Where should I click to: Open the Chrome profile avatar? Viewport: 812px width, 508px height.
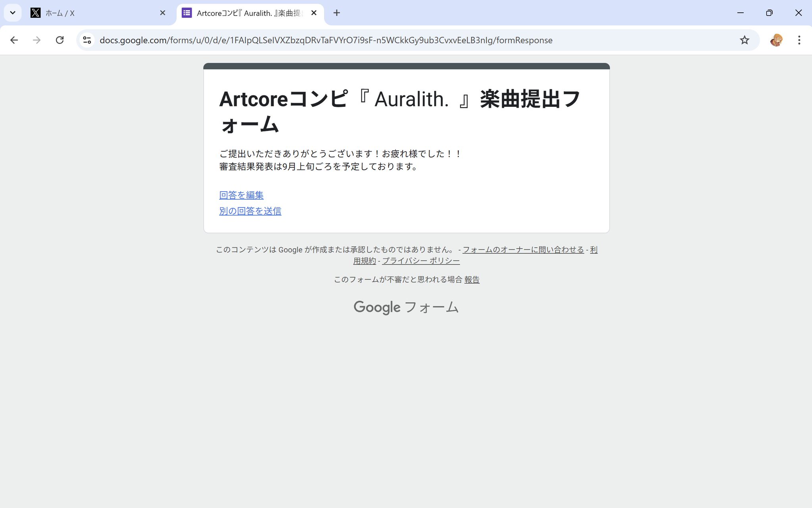pyautogui.click(x=776, y=40)
